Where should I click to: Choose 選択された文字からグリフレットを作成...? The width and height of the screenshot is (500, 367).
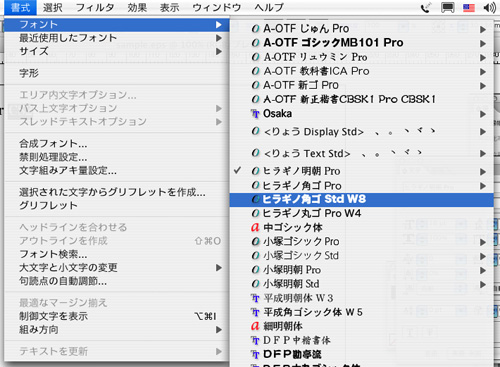[117, 192]
